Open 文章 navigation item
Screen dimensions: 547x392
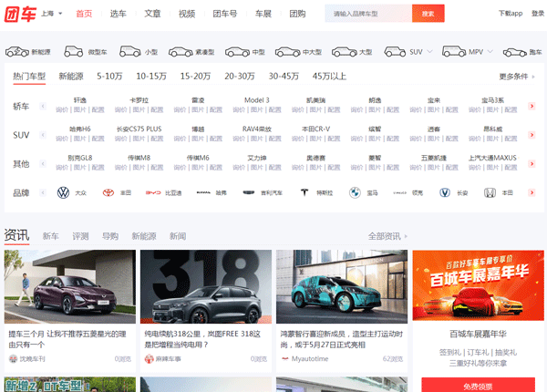(152, 14)
